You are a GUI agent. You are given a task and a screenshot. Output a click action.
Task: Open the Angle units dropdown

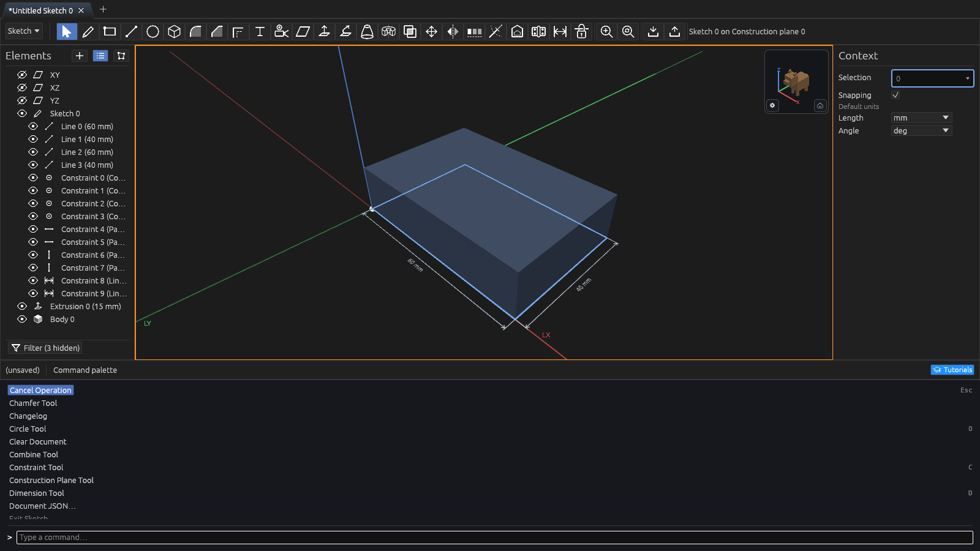pos(921,130)
